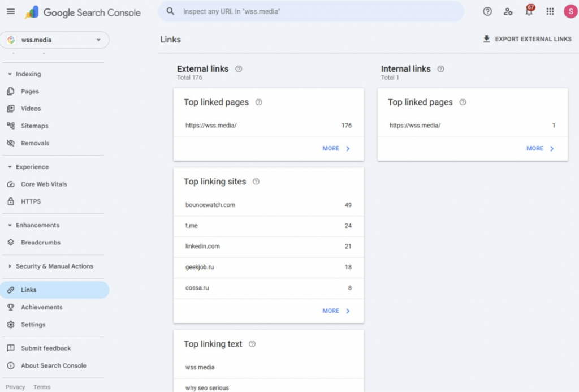Open the hamburger main menu
Screen dimensions: 579x392
[x=11, y=11]
